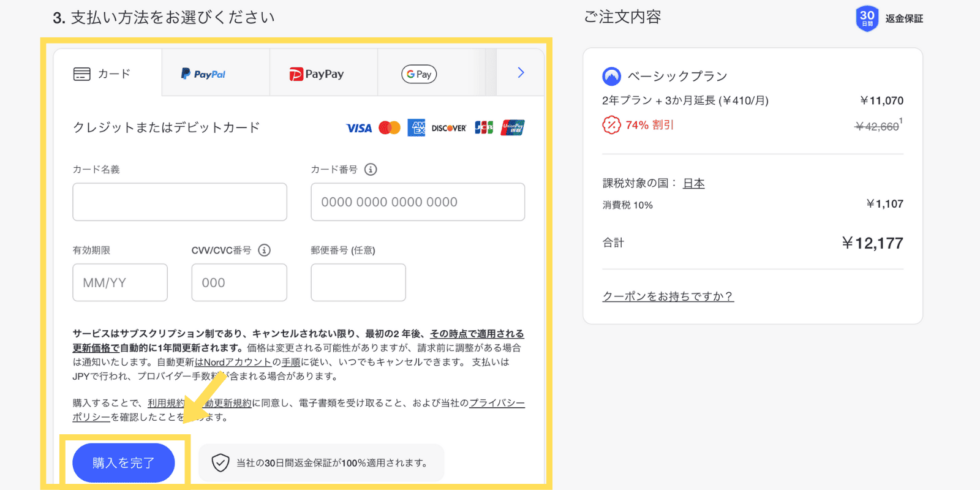
Task: Click the strikethrough price ¥42,660
Action: pyautogui.click(x=877, y=126)
